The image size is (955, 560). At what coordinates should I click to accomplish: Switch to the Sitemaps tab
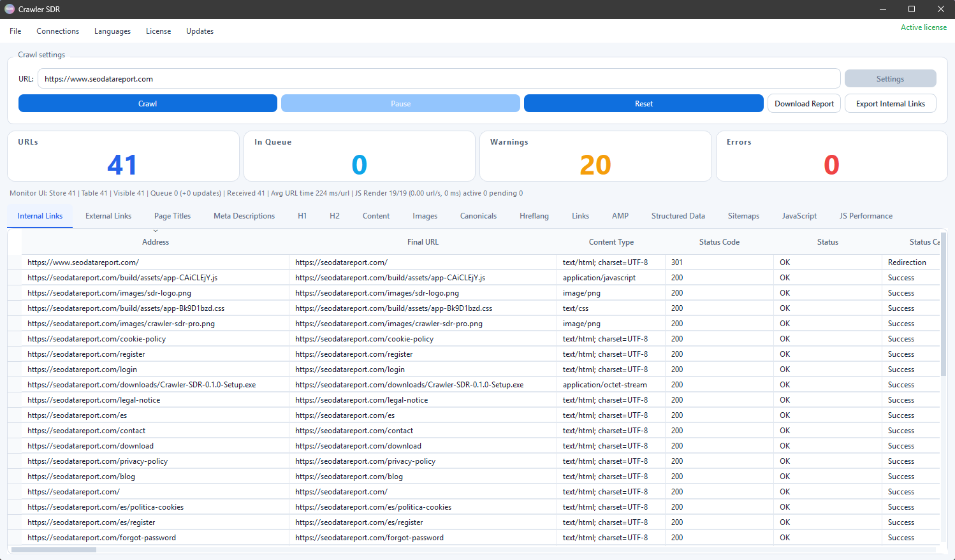[x=743, y=216]
